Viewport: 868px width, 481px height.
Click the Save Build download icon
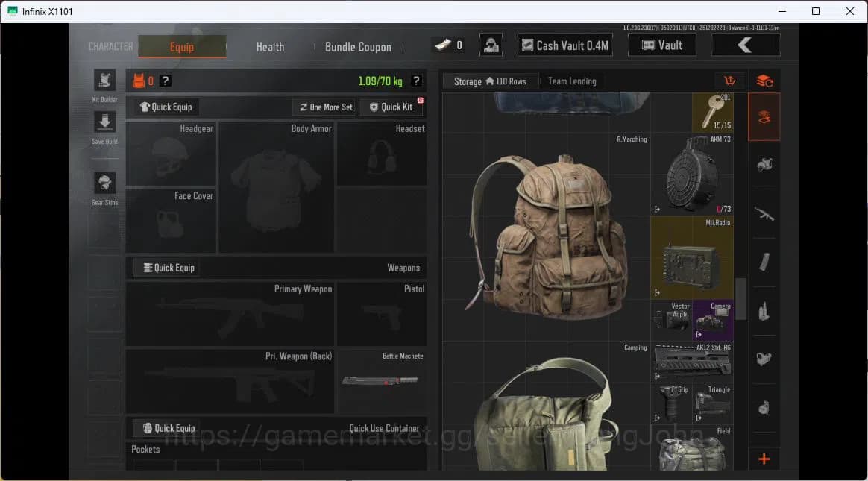tap(104, 122)
